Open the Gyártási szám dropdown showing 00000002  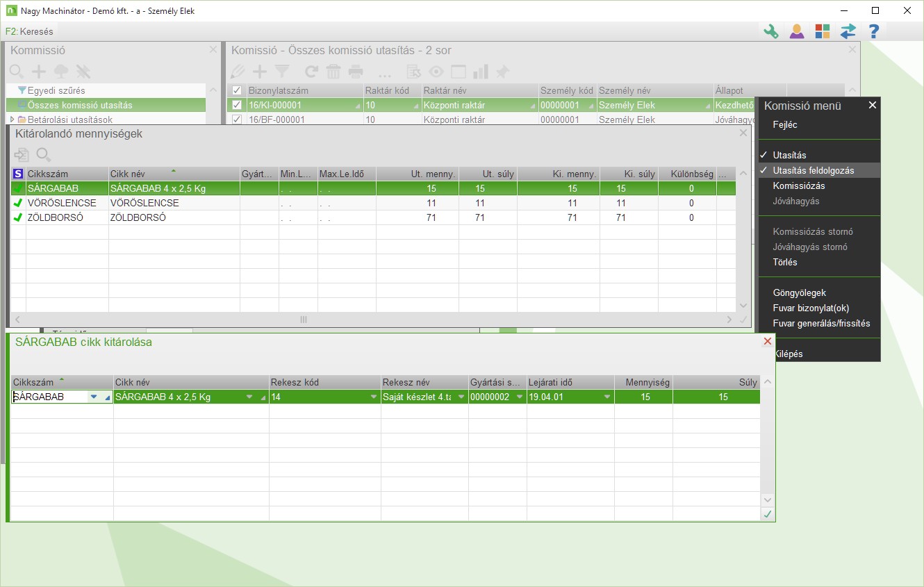point(520,397)
